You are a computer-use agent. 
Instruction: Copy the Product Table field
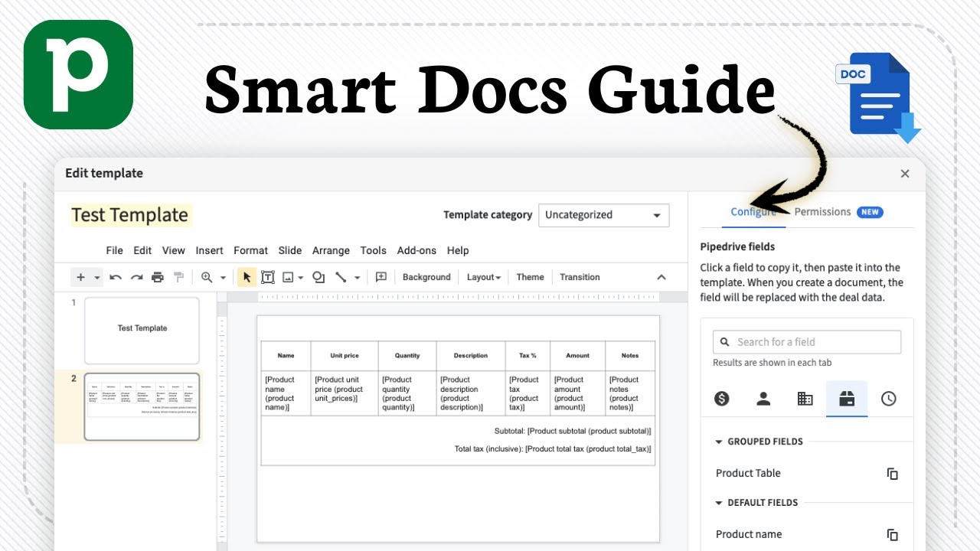[x=892, y=474]
